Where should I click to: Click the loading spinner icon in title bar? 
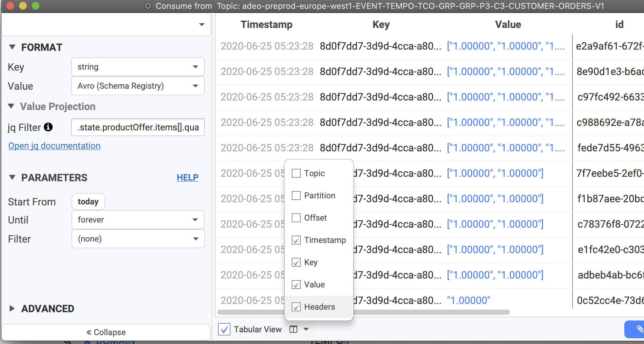click(148, 6)
